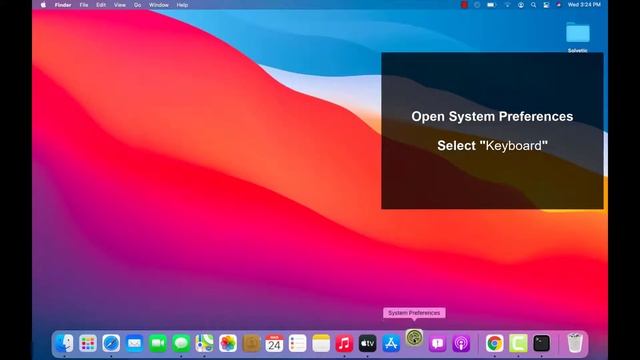640x360 pixels.
Task: Click System Preferences icon in Dock
Action: (x=414, y=338)
